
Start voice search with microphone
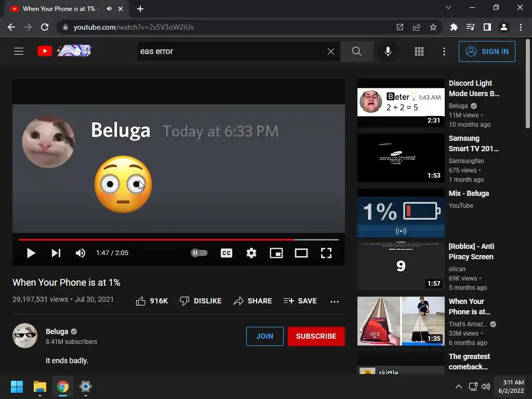tap(388, 51)
